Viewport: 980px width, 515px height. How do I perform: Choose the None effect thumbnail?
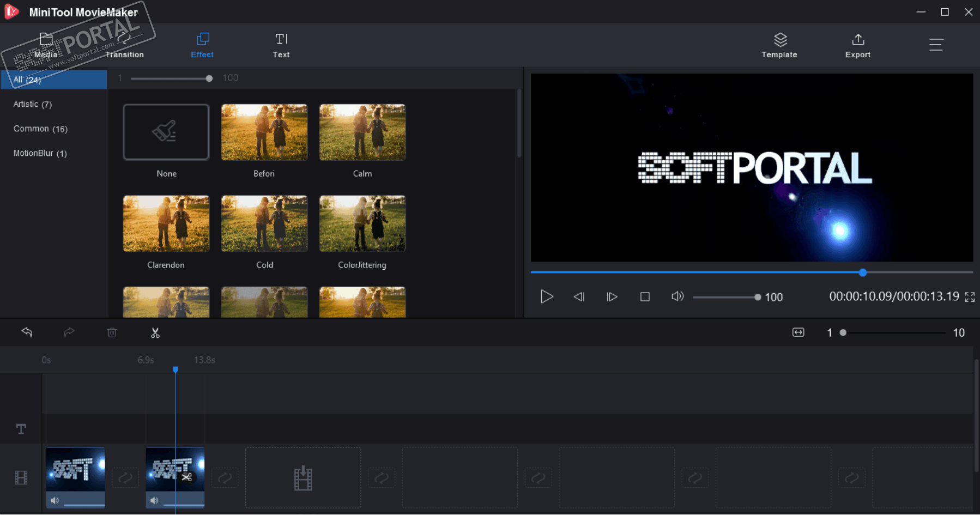(x=166, y=132)
